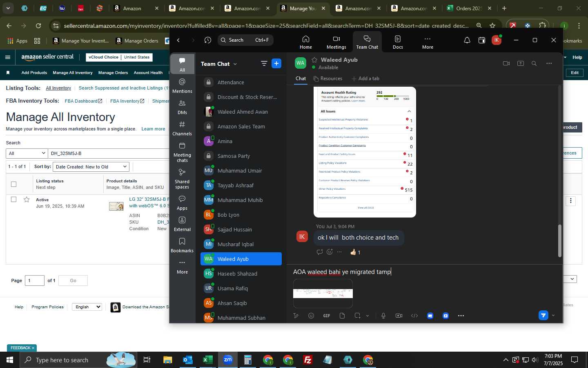Open 'Date Created: New to Old' sort dropdown
The image size is (588, 368).
(91, 167)
